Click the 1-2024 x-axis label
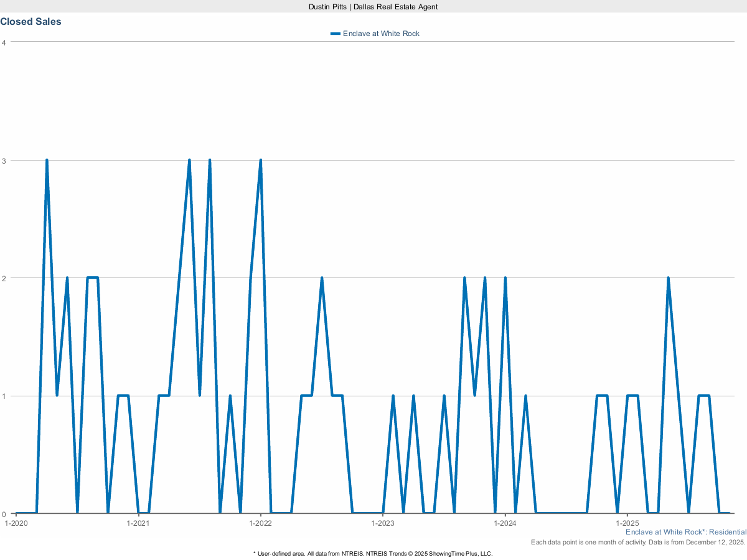 [x=505, y=523]
